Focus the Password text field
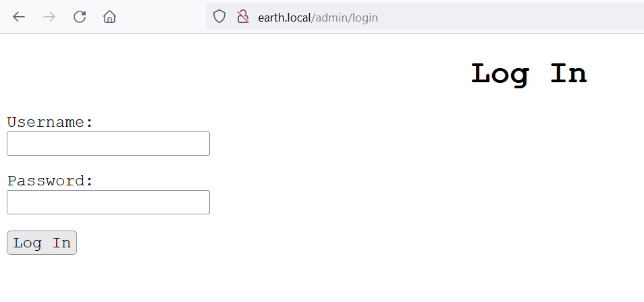644x302 pixels. pos(108,202)
